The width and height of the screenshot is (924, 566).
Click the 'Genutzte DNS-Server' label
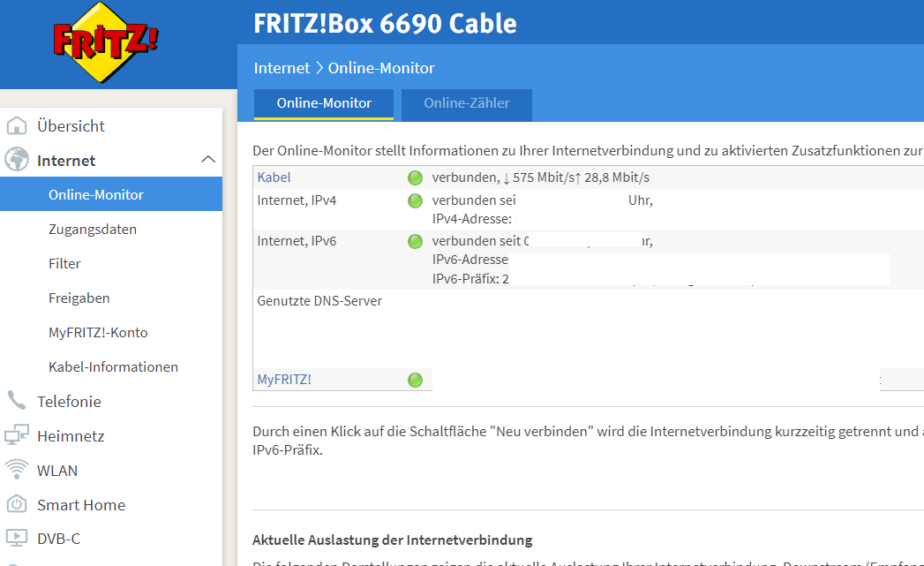tap(319, 301)
